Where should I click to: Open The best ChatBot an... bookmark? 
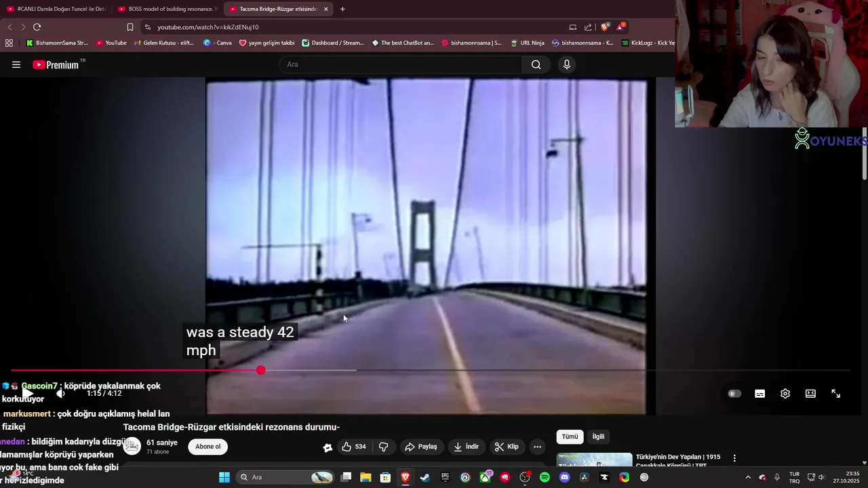point(403,43)
